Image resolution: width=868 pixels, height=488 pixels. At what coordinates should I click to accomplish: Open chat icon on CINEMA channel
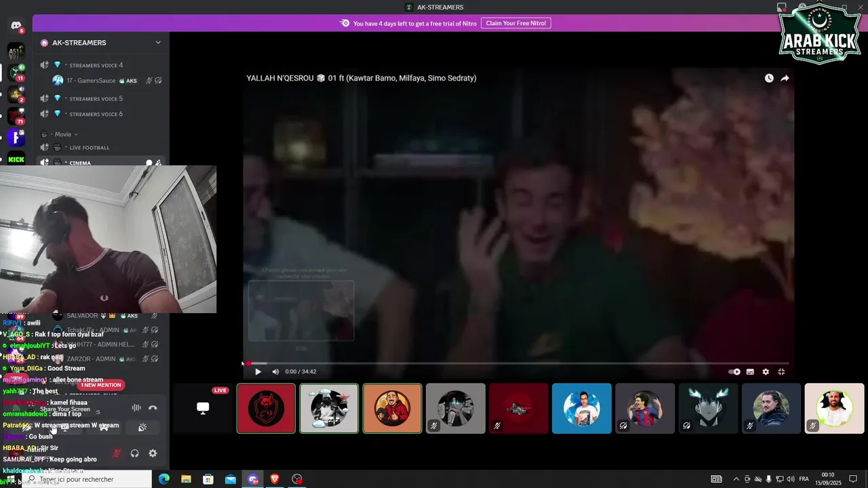tap(149, 163)
